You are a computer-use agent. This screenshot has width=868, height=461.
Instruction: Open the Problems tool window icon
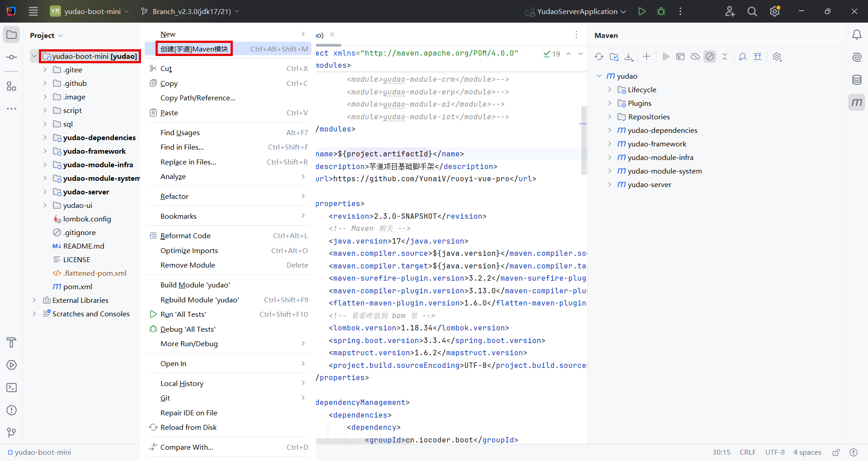pyautogui.click(x=12, y=410)
